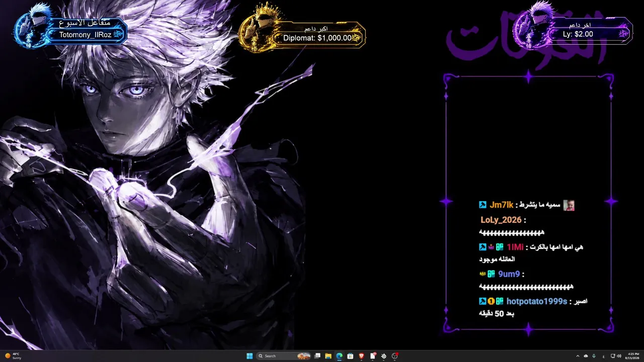Open the weather widget showing Sunny

tap(14, 356)
